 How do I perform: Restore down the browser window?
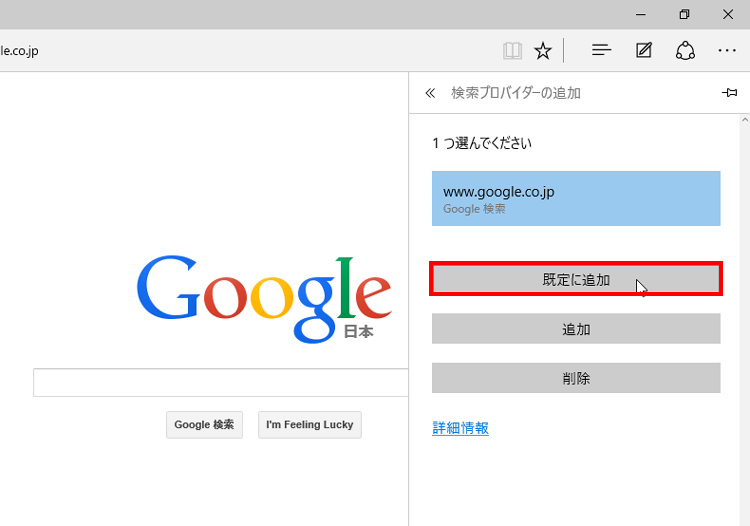pos(684,14)
